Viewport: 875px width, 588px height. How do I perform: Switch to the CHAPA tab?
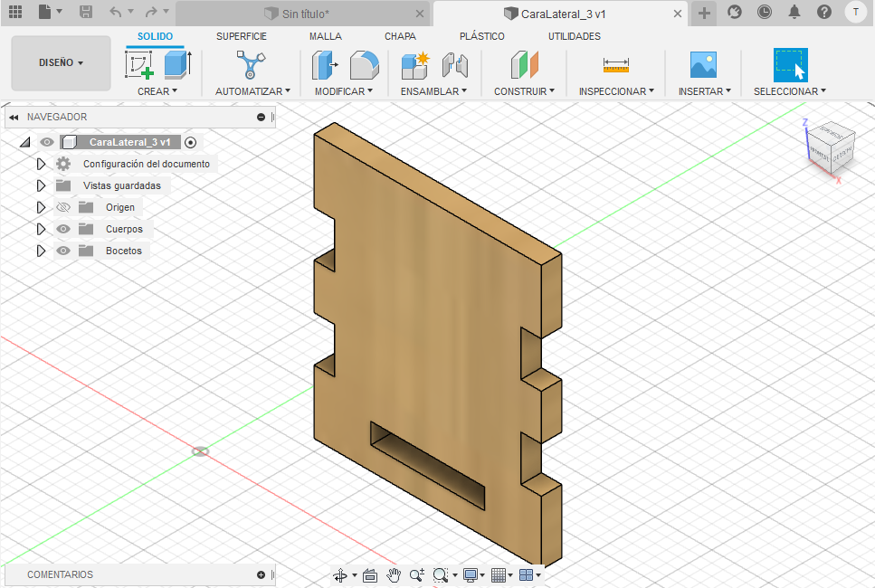[x=400, y=36]
